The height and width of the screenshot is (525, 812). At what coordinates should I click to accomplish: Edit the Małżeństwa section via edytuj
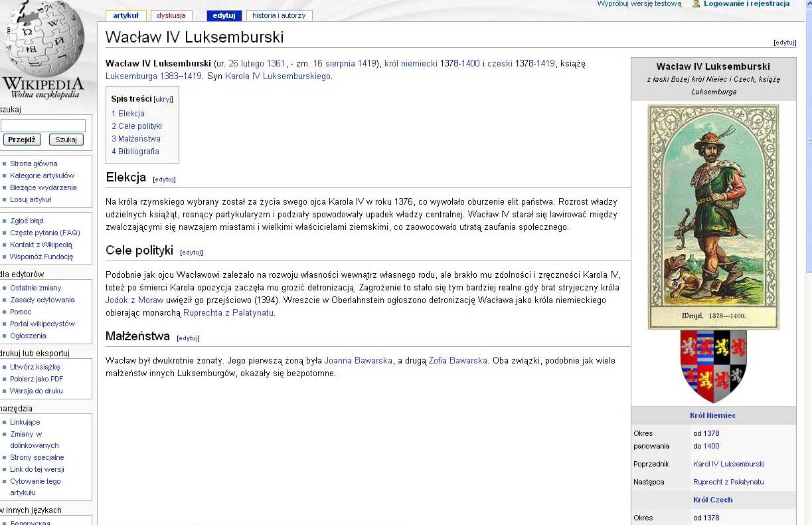coord(188,338)
